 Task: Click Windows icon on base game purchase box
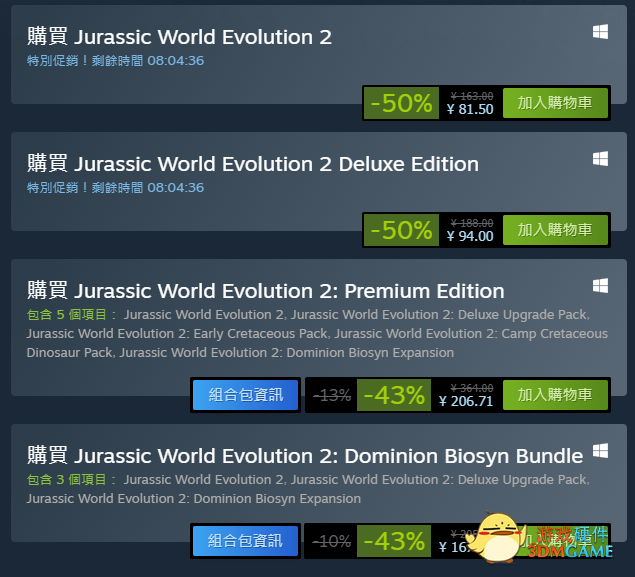coord(600,32)
